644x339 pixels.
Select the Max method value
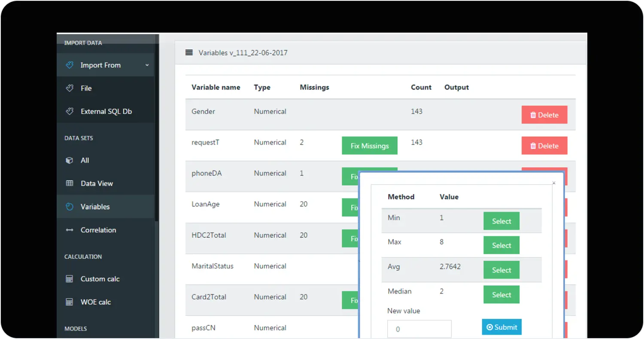[x=501, y=245]
